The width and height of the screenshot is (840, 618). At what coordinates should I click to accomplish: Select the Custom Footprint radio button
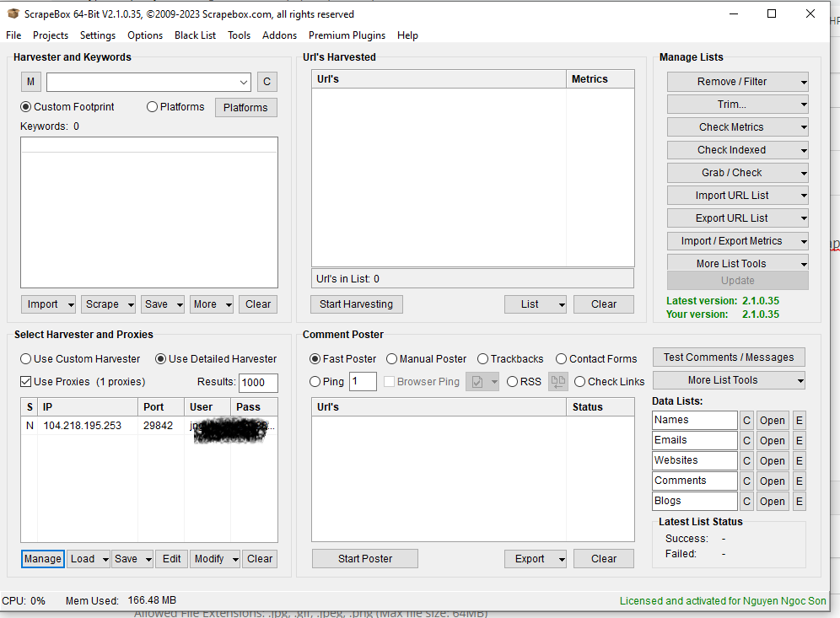coord(25,107)
